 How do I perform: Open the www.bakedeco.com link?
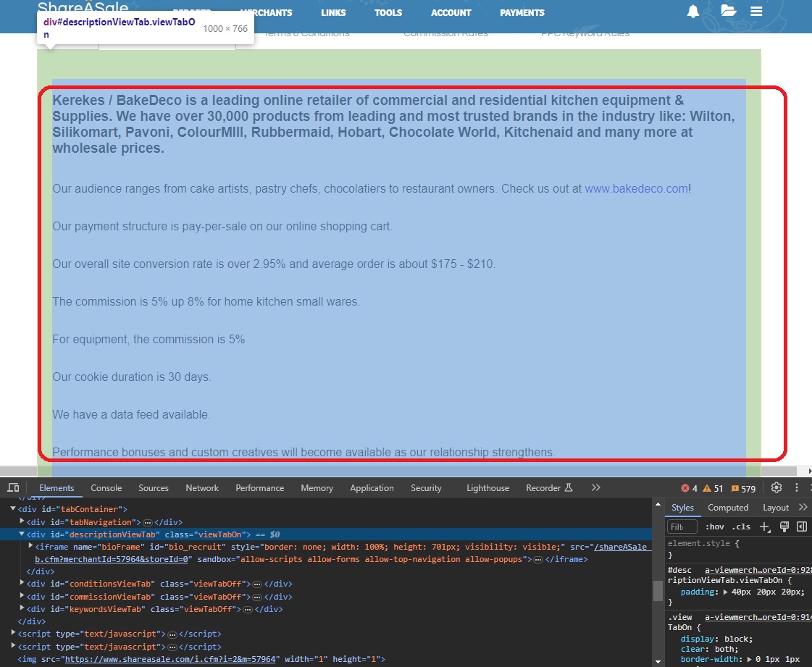tap(636, 188)
